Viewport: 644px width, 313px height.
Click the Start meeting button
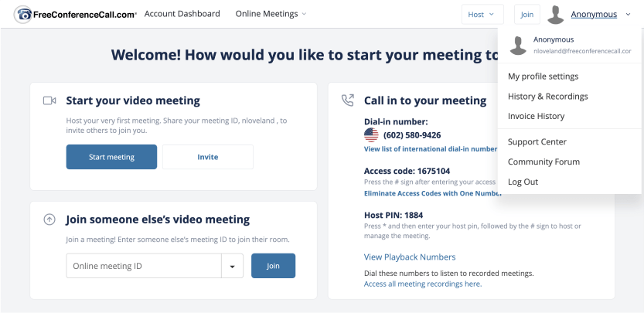[111, 157]
